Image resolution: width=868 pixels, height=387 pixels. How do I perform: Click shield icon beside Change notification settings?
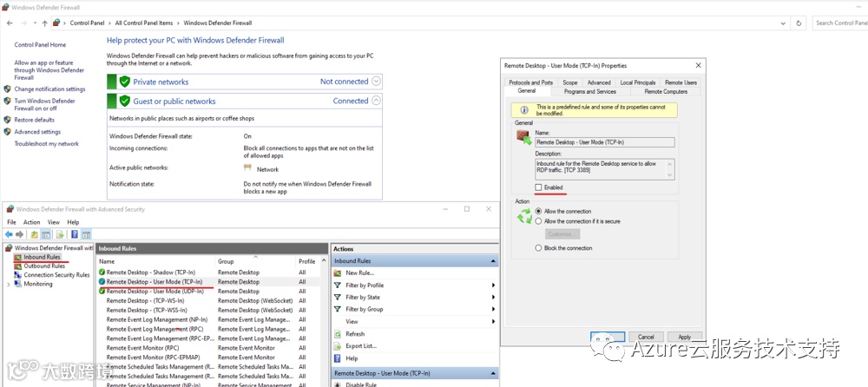pyautogui.click(x=8, y=89)
